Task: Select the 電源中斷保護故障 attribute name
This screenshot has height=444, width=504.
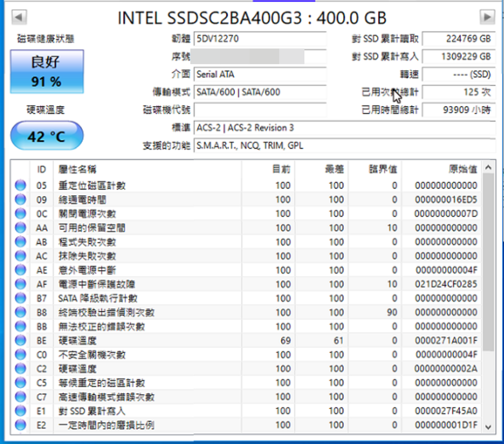Action: click(x=97, y=284)
